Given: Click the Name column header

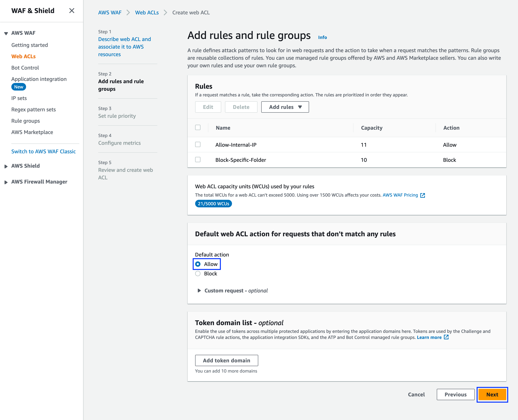Looking at the screenshot, I should 223,128.
